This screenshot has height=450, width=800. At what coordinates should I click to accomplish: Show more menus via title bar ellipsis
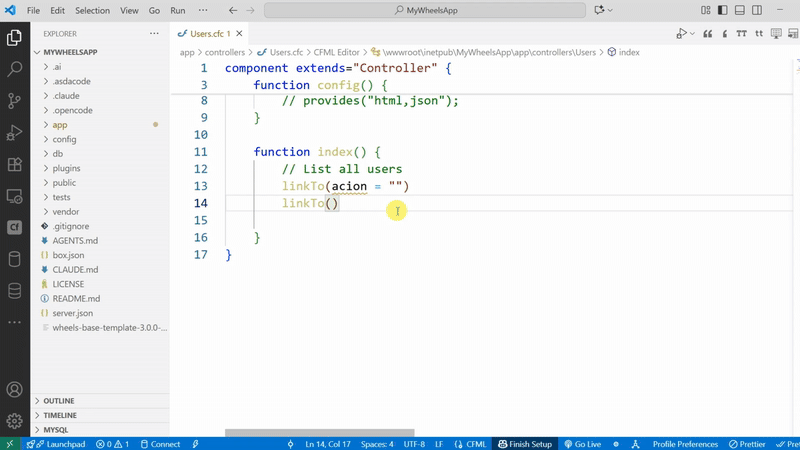(x=203, y=10)
